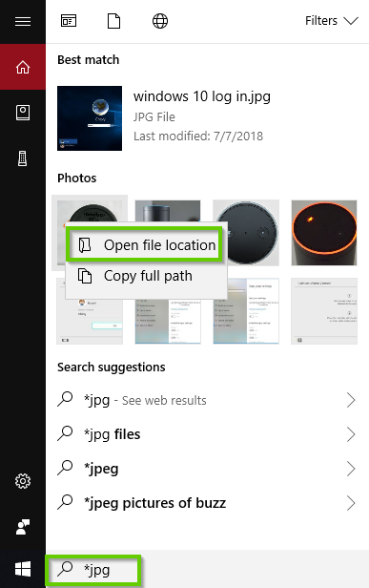
Task: Open the first Echo photo thumbnail
Action: (x=90, y=210)
